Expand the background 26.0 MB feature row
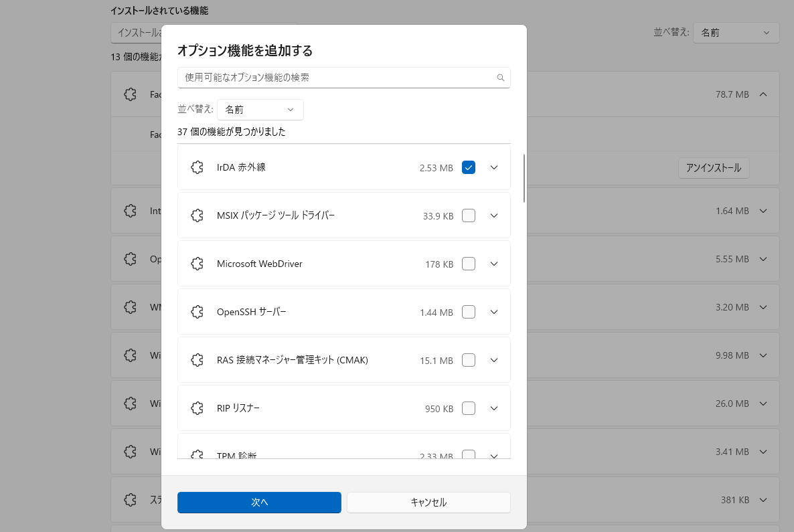 (763, 404)
